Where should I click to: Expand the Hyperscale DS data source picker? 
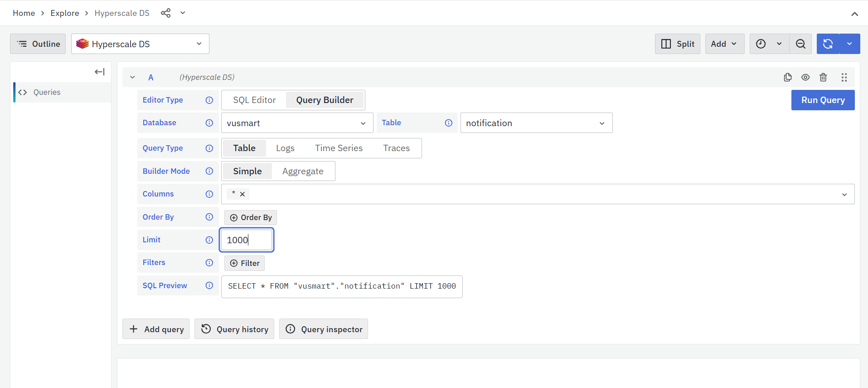[x=140, y=44]
